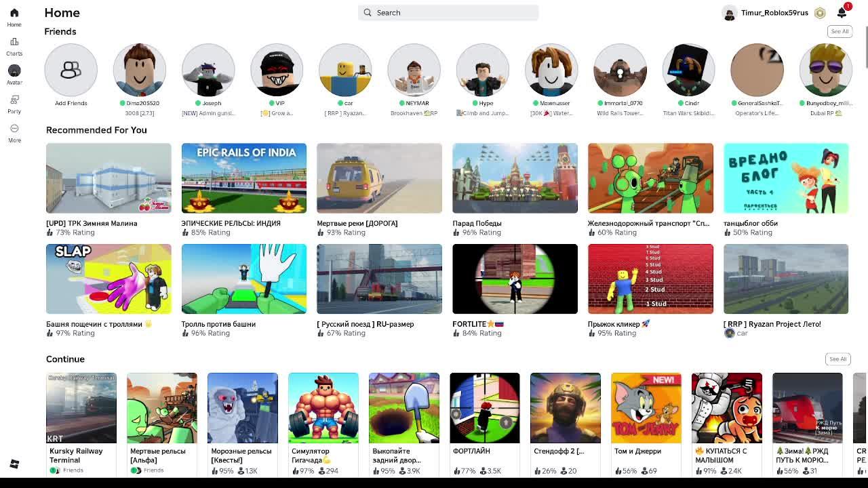The height and width of the screenshot is (488, 868).
Task: Open РЖД ПУТЬ К МОРЮ in Continue
Action: [808, 408]
